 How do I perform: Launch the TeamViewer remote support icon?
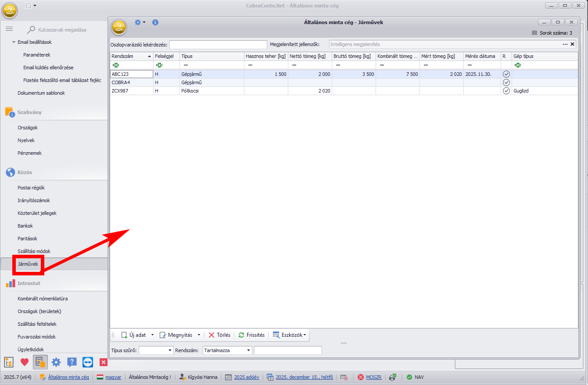[x=88, y=362]
